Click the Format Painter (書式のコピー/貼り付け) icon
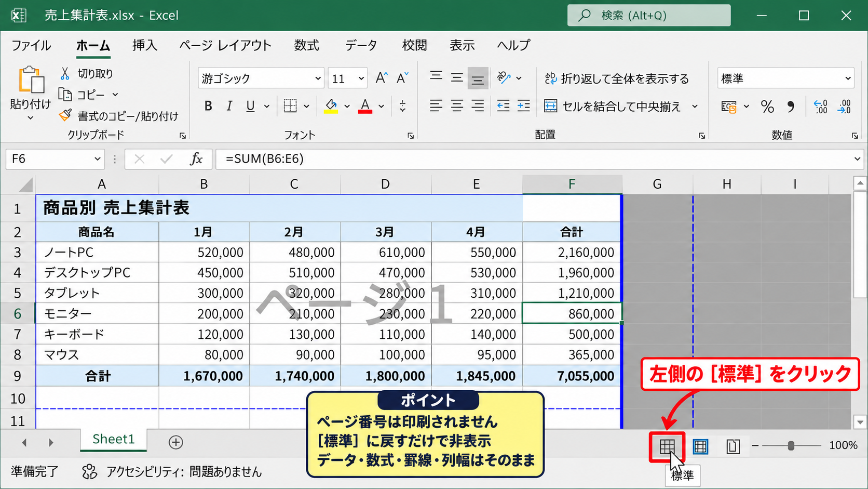 click(65, 115)
